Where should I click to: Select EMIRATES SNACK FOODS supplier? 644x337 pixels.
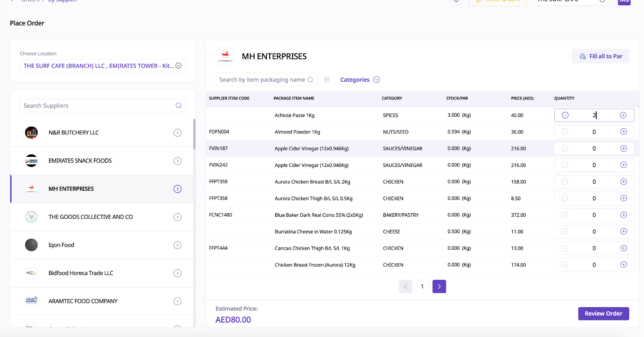pyautogui.click(x=102, y=161)
